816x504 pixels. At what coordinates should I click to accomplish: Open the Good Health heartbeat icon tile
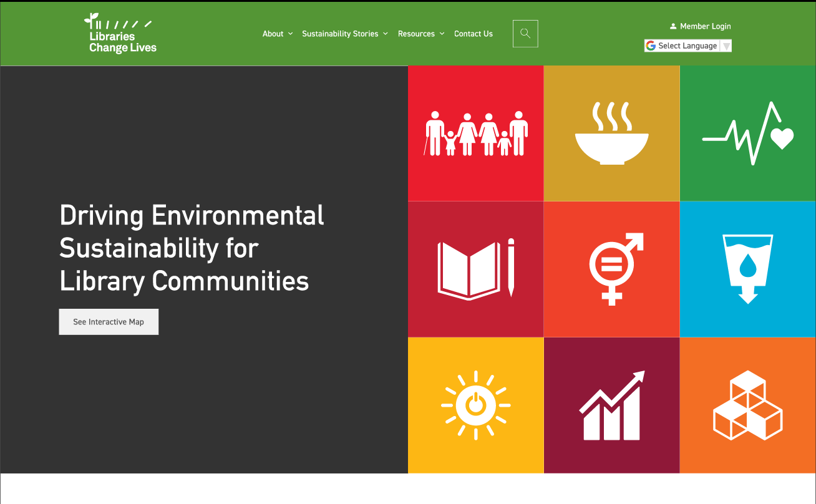pyautogui.click(x=747, y=133)
